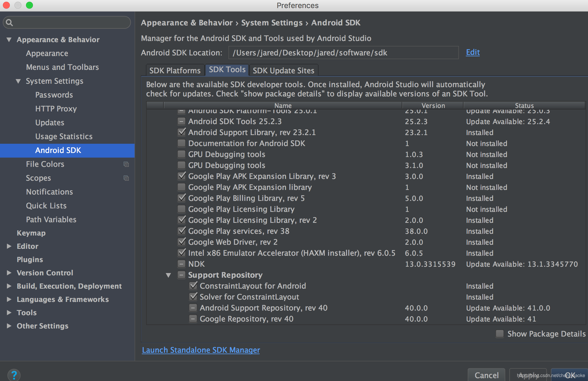Click Android SDK Location path field
The image size is (588, 381).
tap(343, 53)
